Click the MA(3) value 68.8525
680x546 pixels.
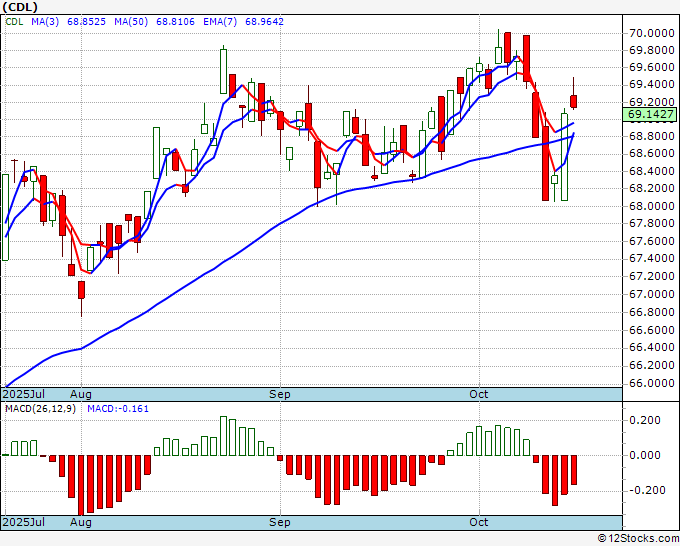click(x=86, y=21)
